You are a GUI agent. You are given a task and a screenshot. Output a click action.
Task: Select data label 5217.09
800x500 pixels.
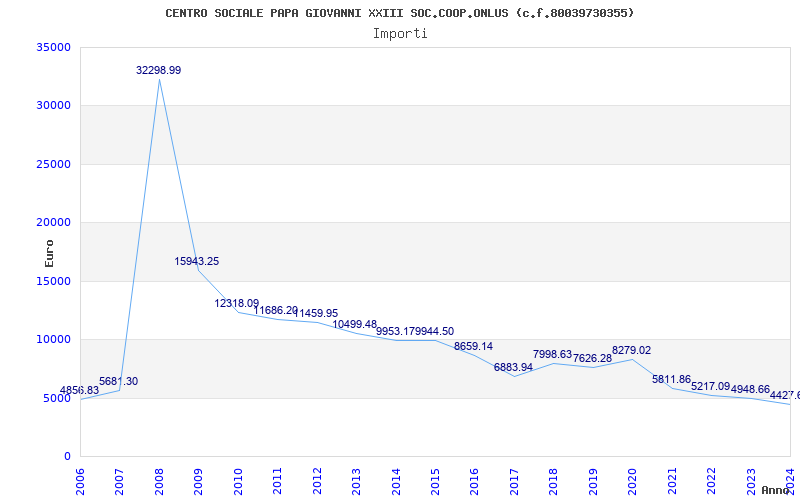tap(711, 387)
